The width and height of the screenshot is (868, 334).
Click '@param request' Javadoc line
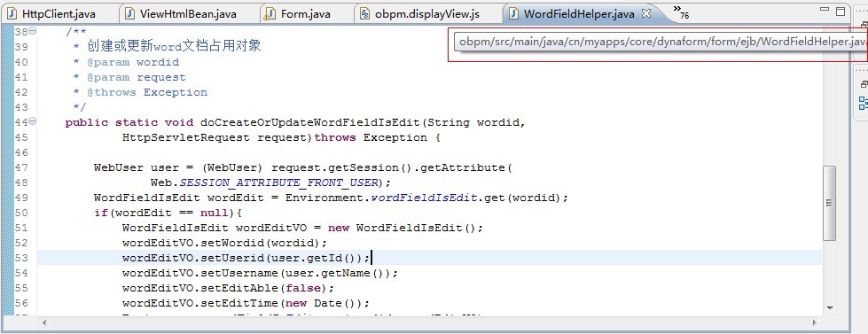[137, 77]
